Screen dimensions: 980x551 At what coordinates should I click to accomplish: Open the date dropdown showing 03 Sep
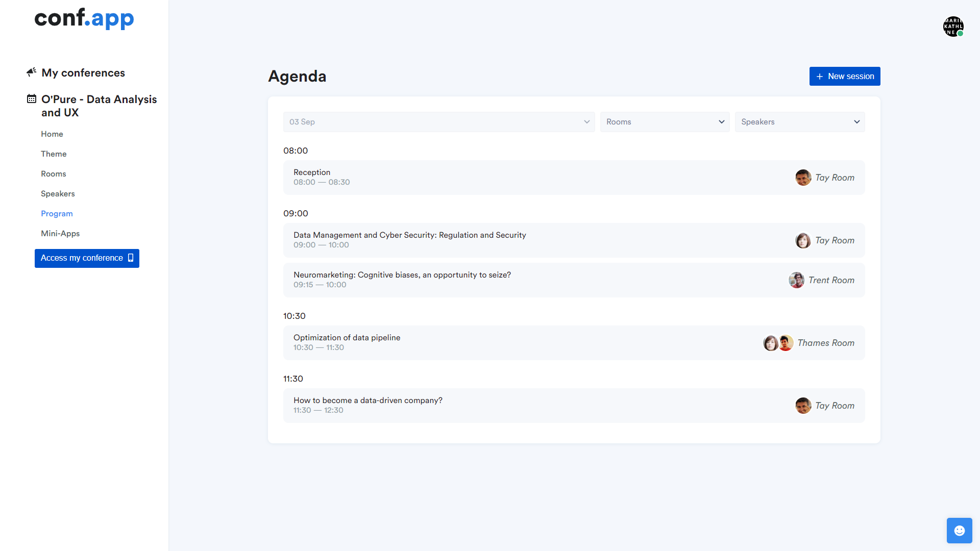click(x=438, y=122)
